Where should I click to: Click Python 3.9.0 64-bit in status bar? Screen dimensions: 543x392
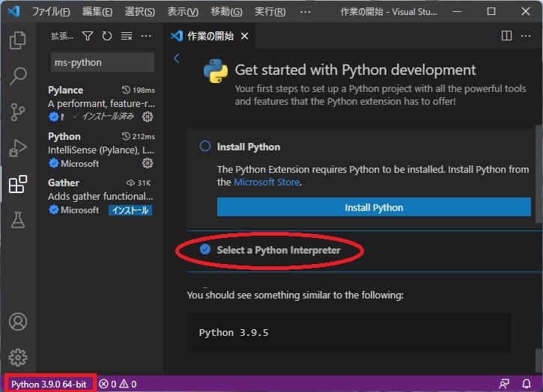(x=49, y=384)
